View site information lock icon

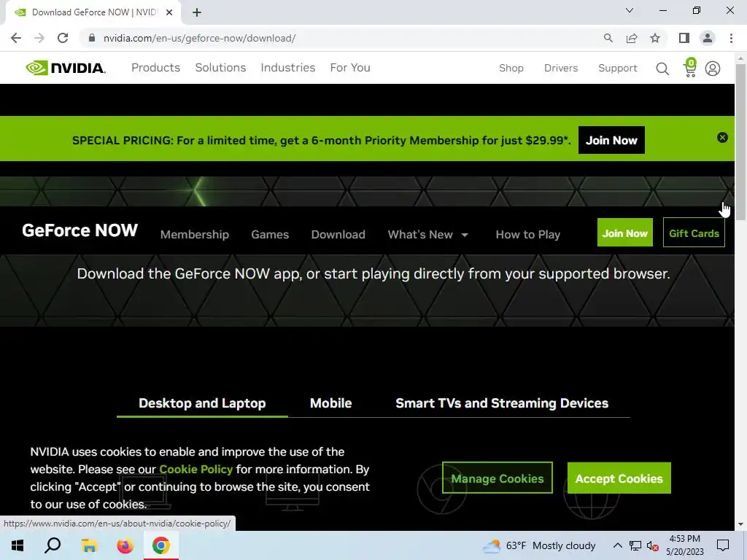tap(92, 38)
